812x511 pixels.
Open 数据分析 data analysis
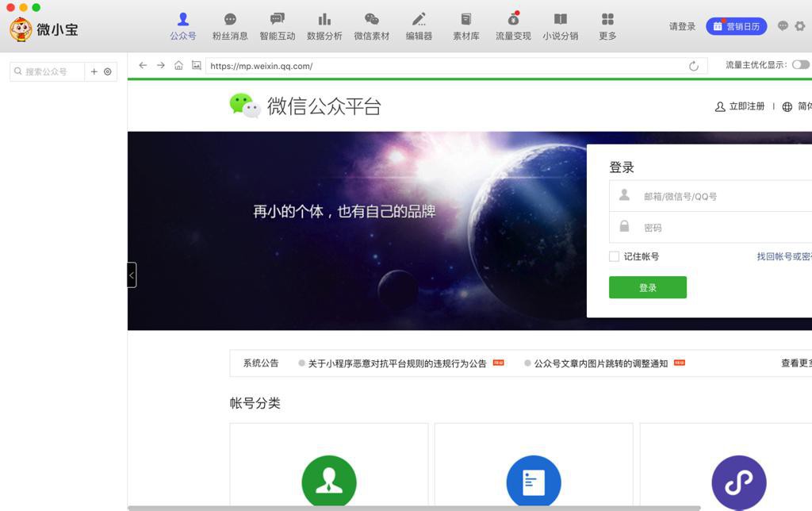click(x=324, y=26)
